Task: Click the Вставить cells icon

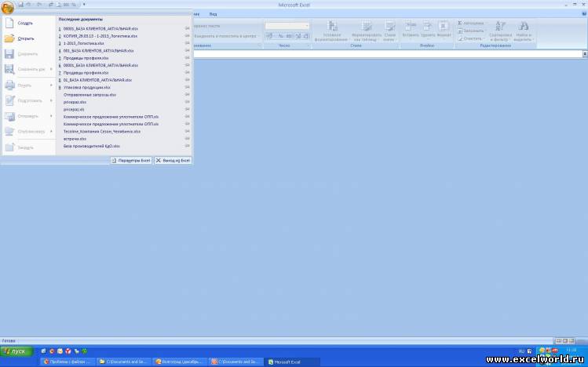Action: tap(410, 26)
